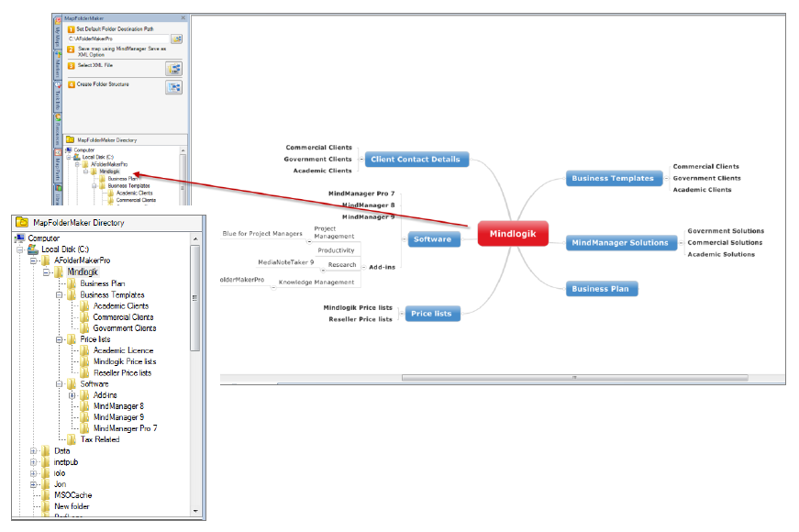Select Academic Clients folder name in the enlarged tree
Screen dimensions: 799x532
[121, 305]
